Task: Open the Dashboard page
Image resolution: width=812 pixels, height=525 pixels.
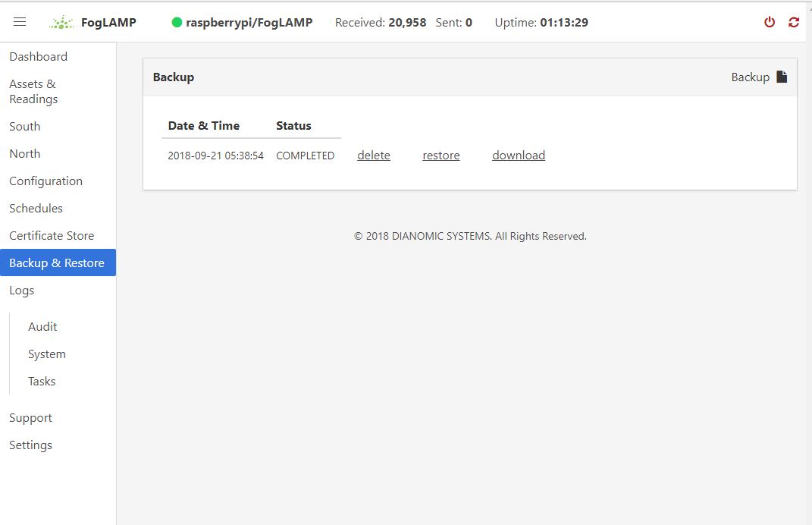Action: click(38, 57)
